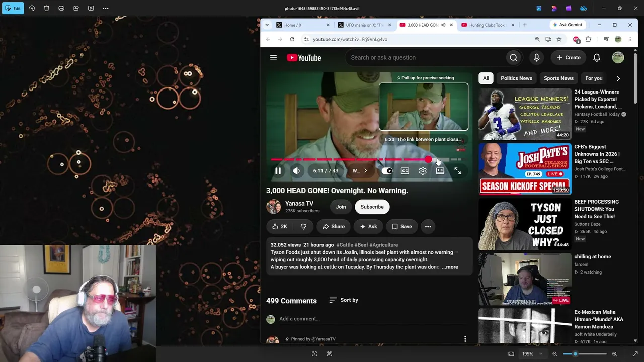Toggle closed captions on the video
Image resolution: width=644 pixels, height=362 pixels.
point(405,171)
